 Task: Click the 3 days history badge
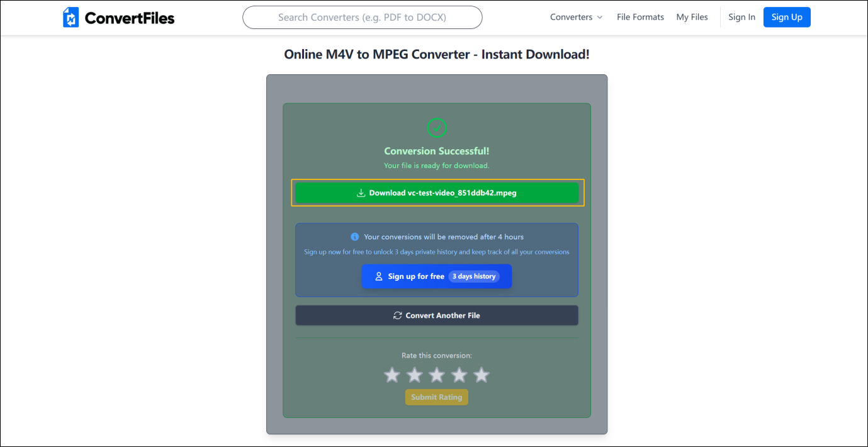[474, 276]
